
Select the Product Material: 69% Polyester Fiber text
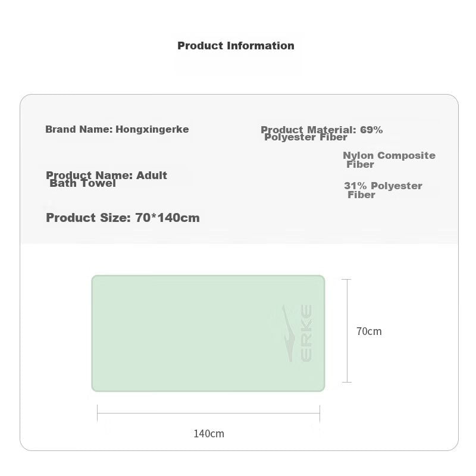[321, 133]
